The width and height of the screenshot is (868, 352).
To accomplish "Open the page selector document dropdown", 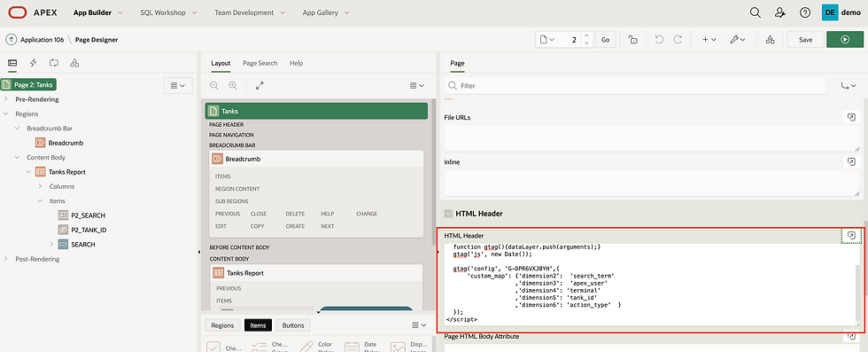I will (x=547, y=40).
